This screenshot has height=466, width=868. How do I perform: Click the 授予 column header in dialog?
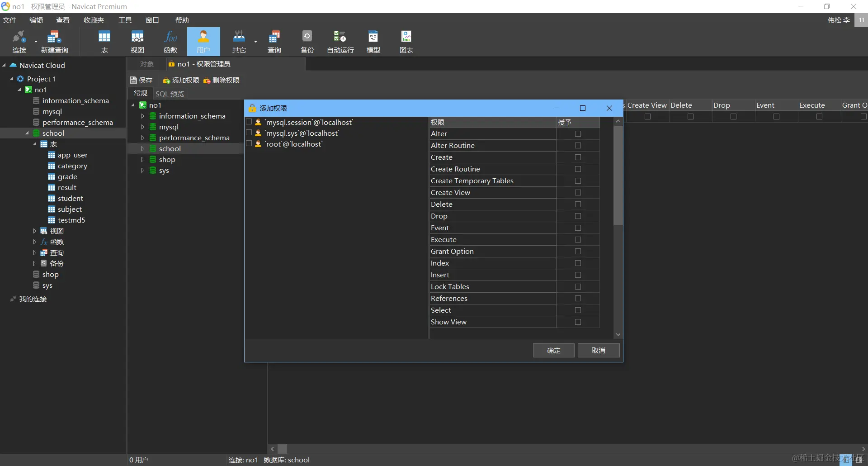(578, 122)
